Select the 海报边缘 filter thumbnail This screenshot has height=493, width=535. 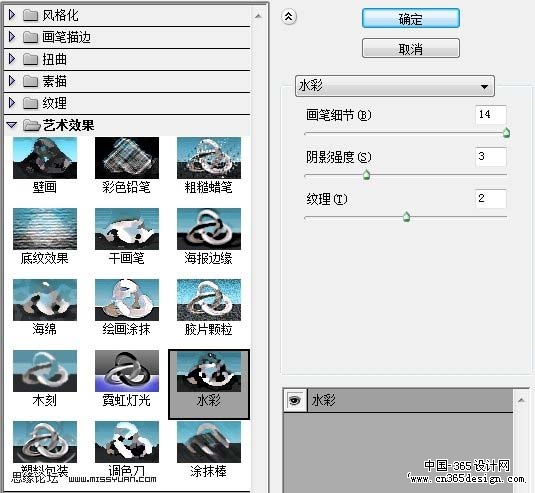pyautogui.click(x=209, y=229)
